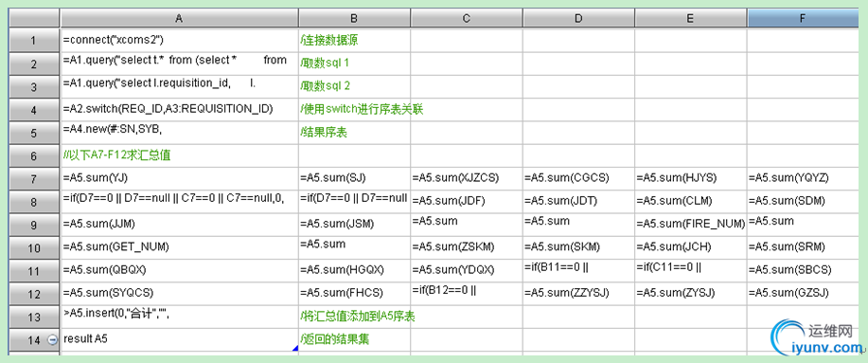The height and width of the screenshot is (363, 868).
Task: Click cell =A5.sum(YJ)
Action: (x=179, y=178)
